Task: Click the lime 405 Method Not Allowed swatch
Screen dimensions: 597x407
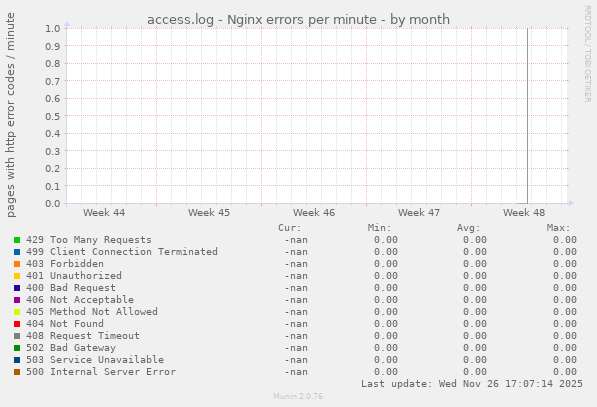Action: tap(17, 312)
